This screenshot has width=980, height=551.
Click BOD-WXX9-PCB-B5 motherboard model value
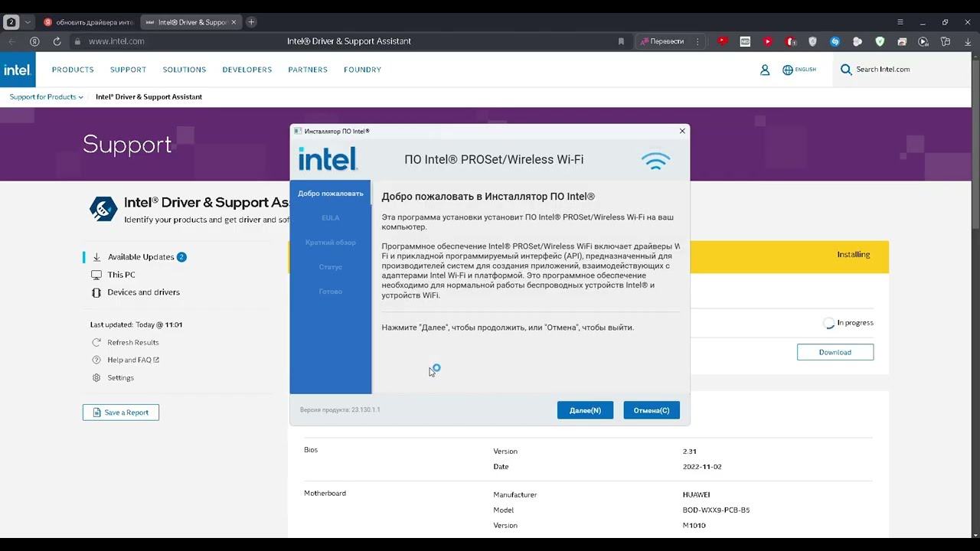716,510
